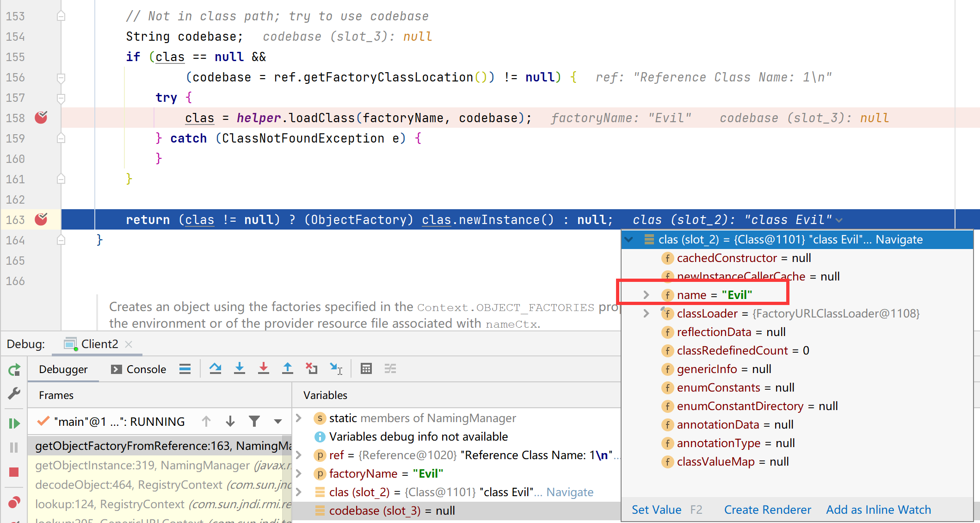Viewport: 980px width, 523px height.
Task: Toggle breakpoint on line 158
Action: click(41, 118)
